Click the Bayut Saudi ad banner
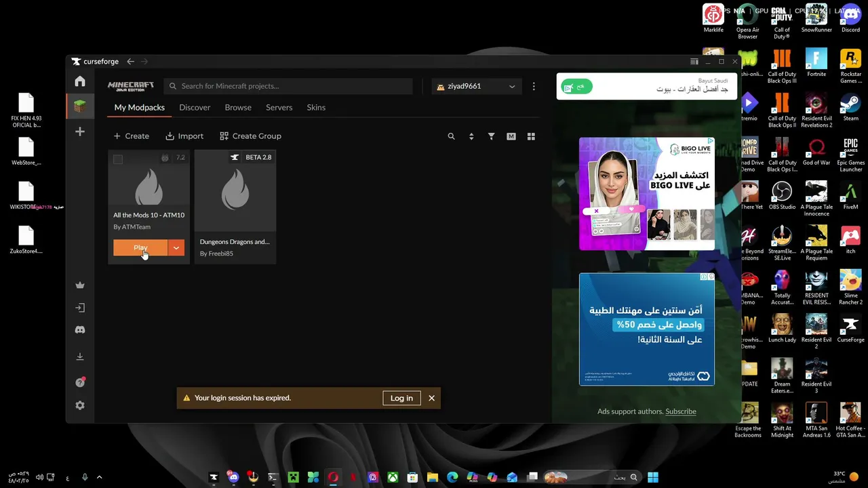 (x=647, y=87)
